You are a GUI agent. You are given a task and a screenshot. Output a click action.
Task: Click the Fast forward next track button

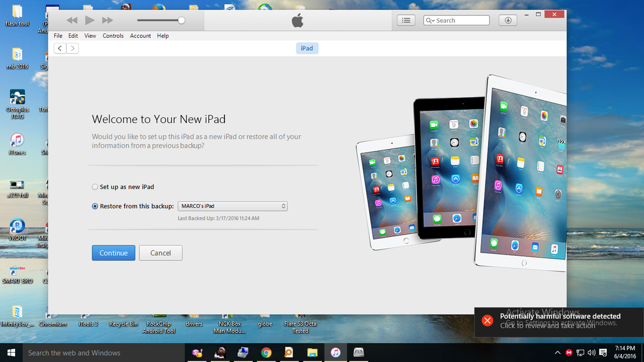pos(108,21)
